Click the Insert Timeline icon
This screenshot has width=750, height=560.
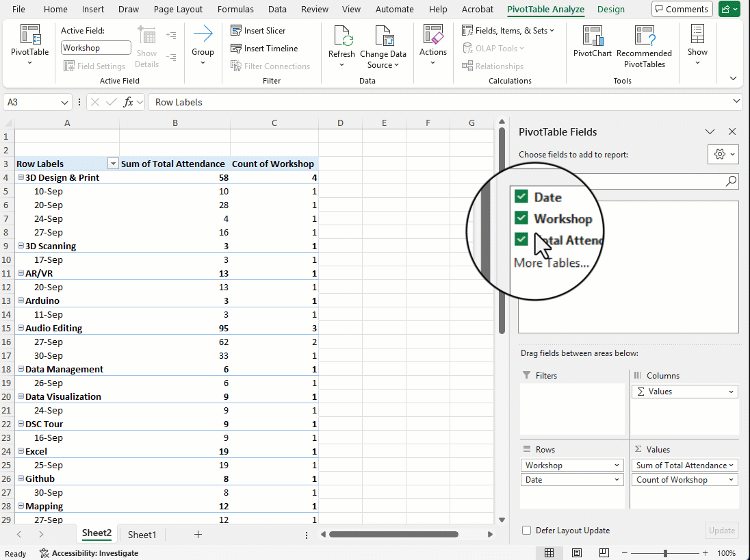pos(236,49)
